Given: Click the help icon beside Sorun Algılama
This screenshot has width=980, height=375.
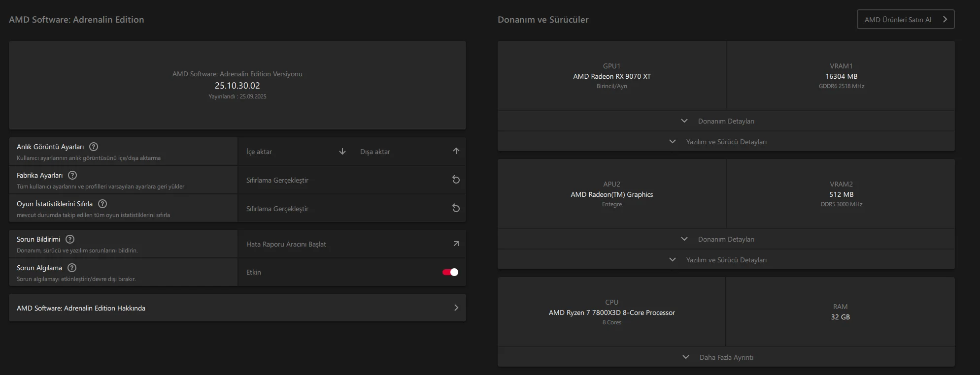Looking at the screenshot, I should pyautogui.click(x=72, y=268).
